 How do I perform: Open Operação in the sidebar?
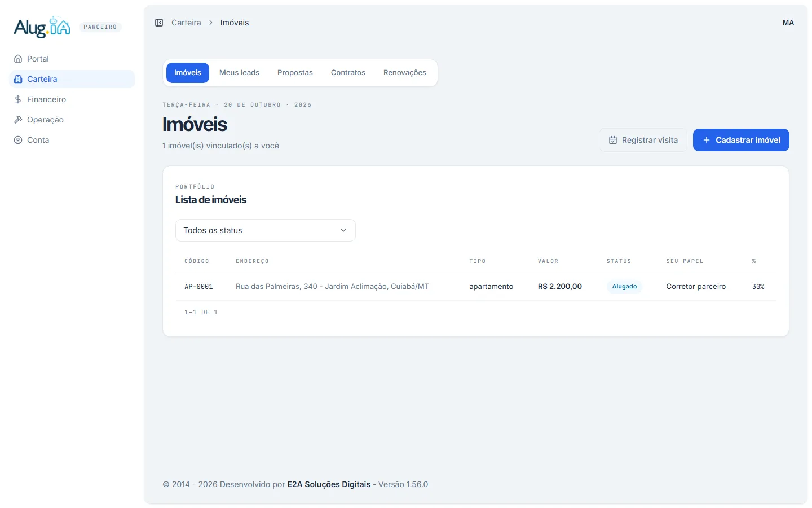72,120
